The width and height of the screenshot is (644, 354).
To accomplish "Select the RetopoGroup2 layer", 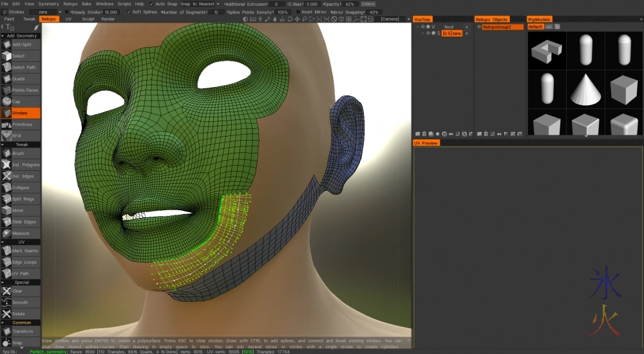I will [x=497, y=27].
